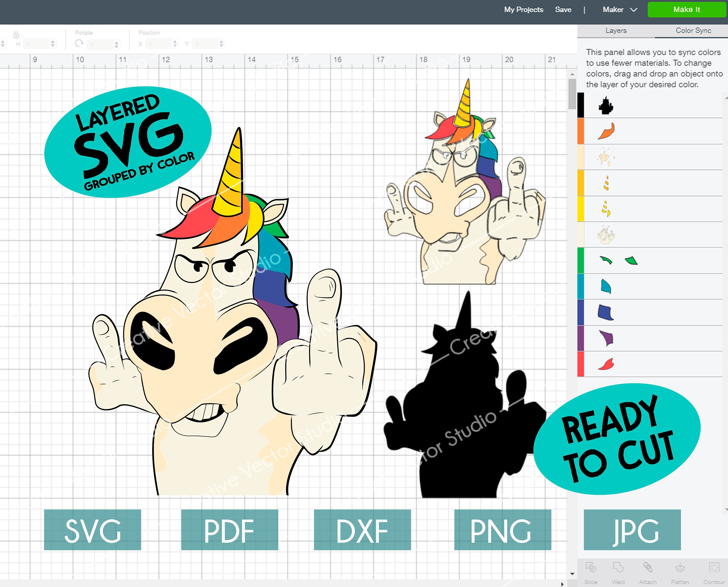Image resolution: width=728 pixels, height=587 pixels.
Task: Click dark blue mane piece thumbnail
Action: pos(606,312)
